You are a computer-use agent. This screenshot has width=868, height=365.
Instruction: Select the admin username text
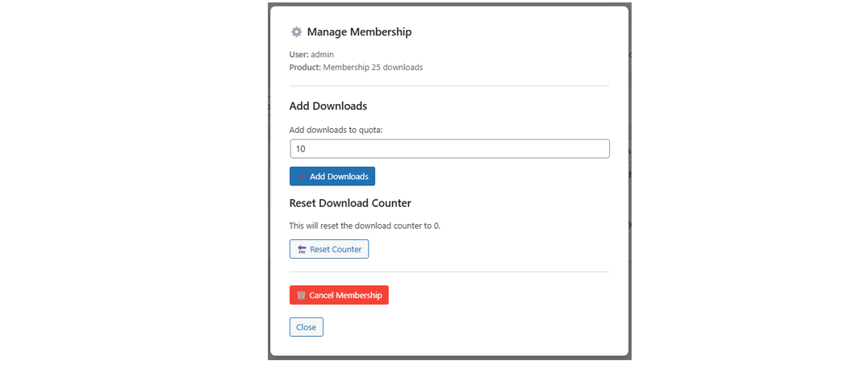coord(323,55)
